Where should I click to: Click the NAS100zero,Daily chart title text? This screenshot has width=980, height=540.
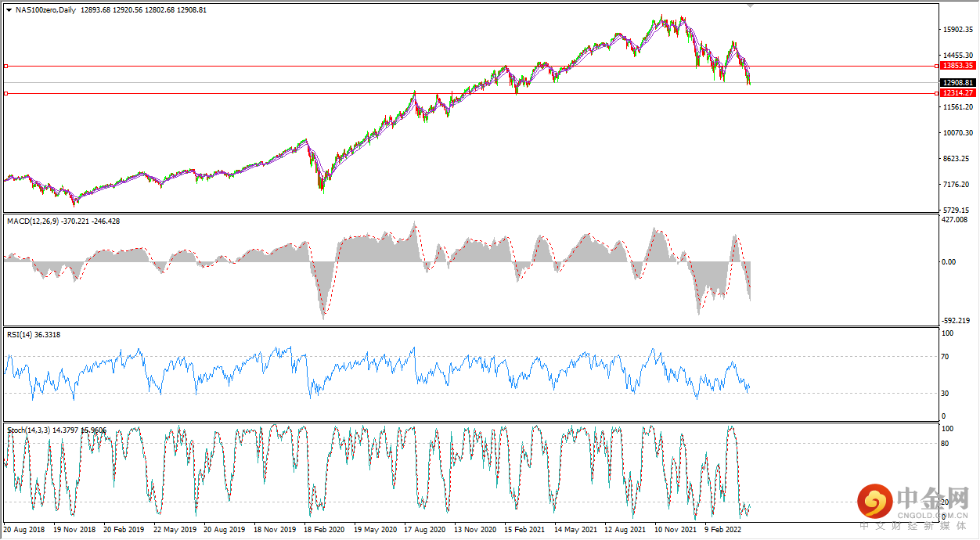[x=45, y=11]
